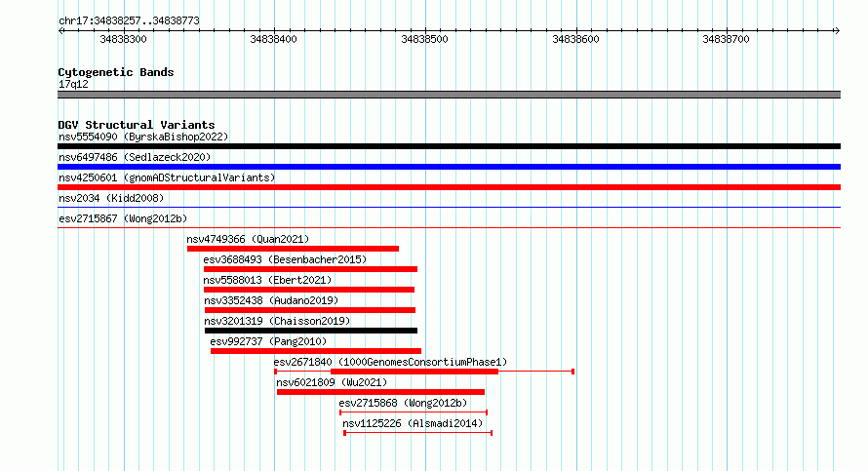Select the thin red nsv1125226 line
Screen dimensions: 868x471
[x=418, y=433]
